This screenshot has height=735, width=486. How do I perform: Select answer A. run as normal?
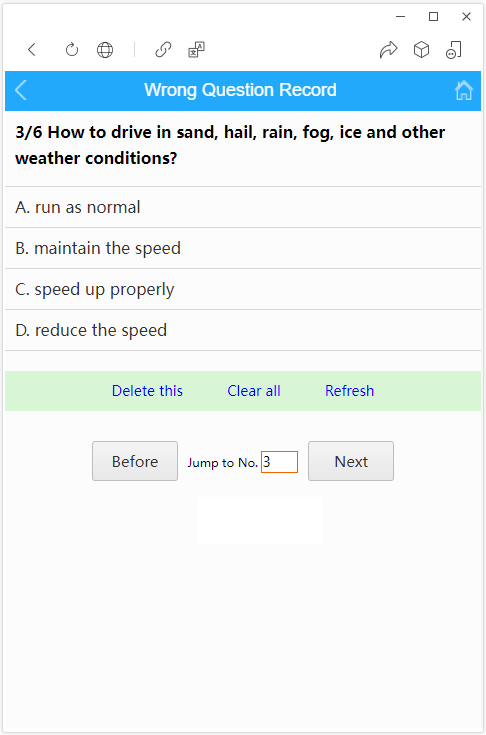tap(243, 207)
